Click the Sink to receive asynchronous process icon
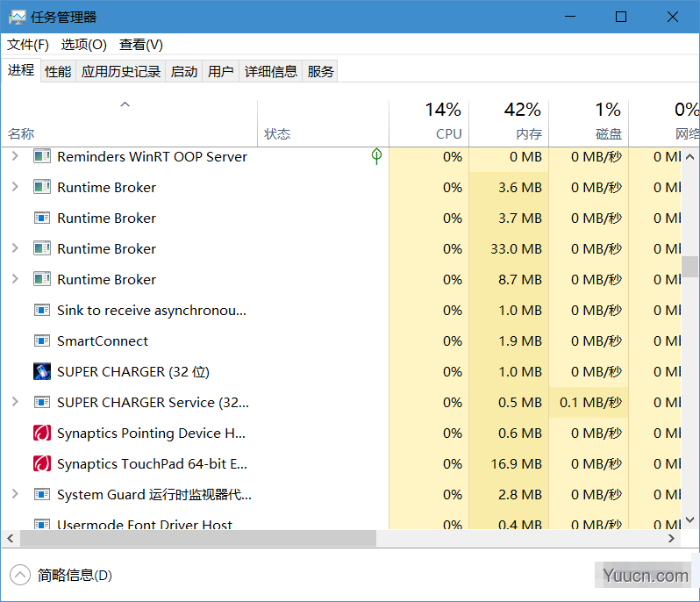The width and height of the screenshot is (700, 602). 42,310
